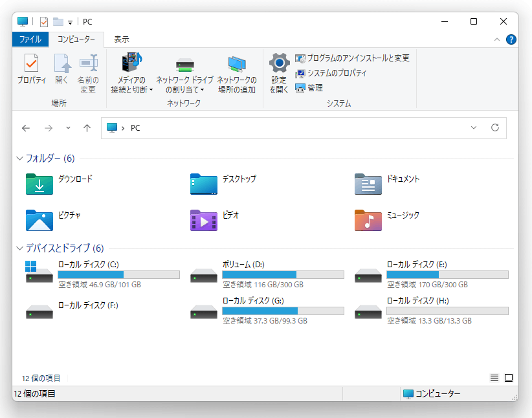Click the help question mark icon
The image size is (532, 418).
[511, 39]
